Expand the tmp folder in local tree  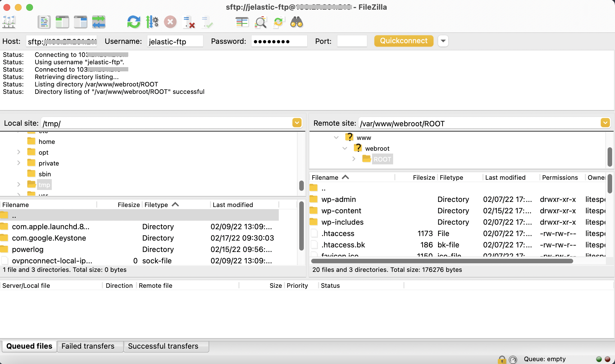19,185
